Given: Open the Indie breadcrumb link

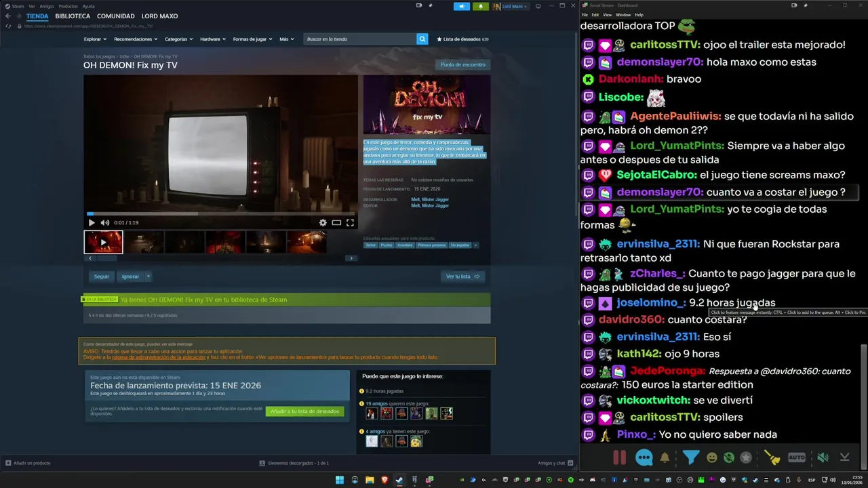Looking at the screenshot, I should pos(124,57).
